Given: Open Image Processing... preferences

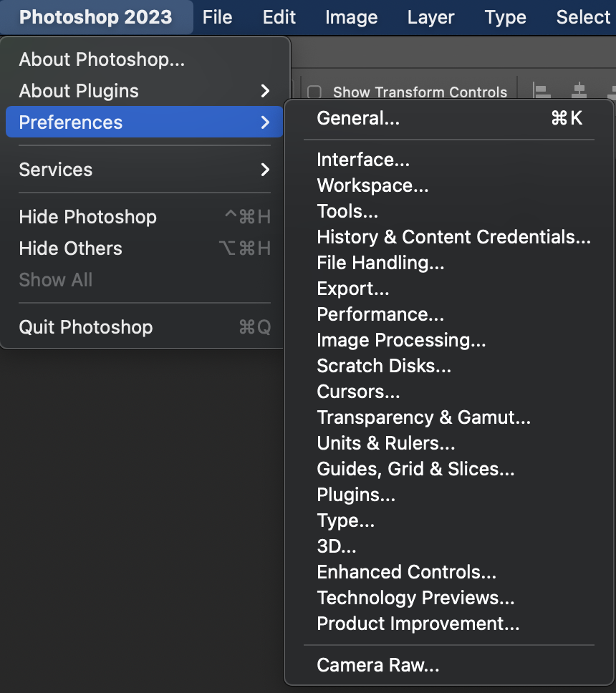Looking at the screenshot, I should pyautogui.click(x=449, y=340).
